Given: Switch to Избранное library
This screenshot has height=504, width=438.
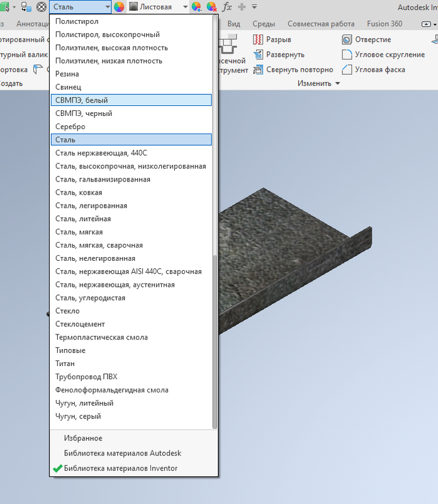Looking at the screenshot, I should tap(134, 438).
